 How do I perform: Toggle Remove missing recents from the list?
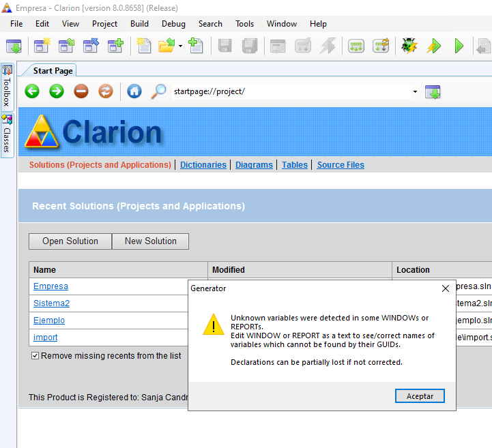pyautogui.click(x=35, y=356)
